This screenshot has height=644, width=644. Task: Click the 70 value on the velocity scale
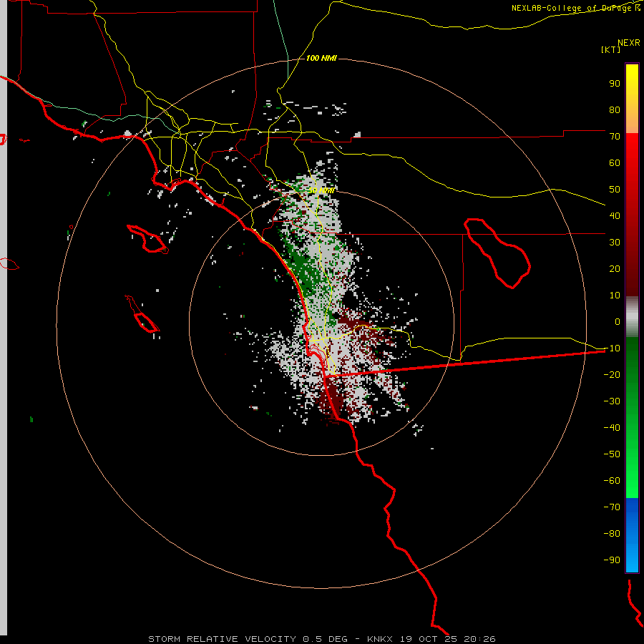tap(615, 137)
